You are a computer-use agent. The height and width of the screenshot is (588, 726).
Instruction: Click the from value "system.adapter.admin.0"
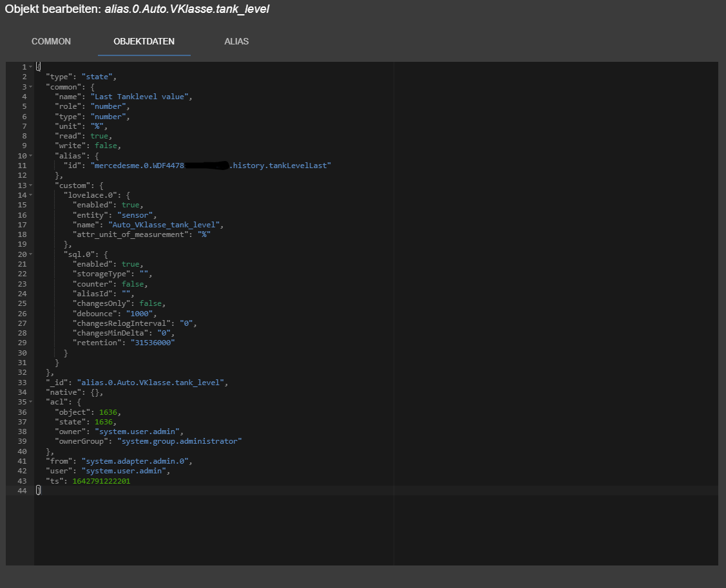click(x=135, y=461)
